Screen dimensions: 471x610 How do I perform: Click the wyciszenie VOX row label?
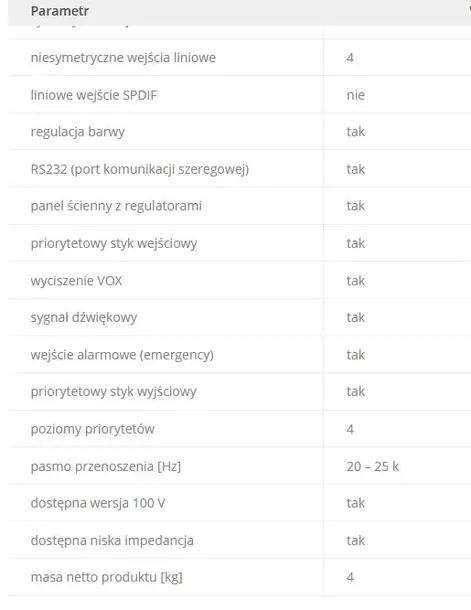click(x=77, y=280)
